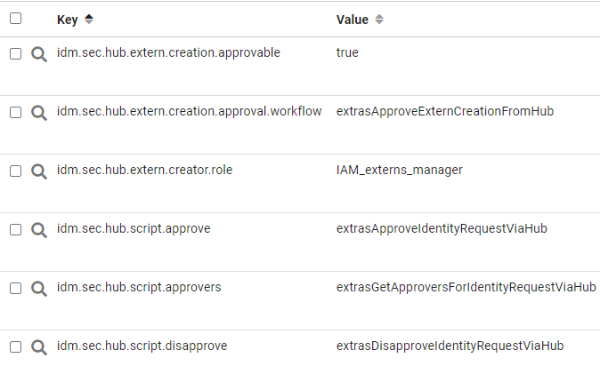Check the idm.sec.hub.extern.creation.approvable row checkbox
This screenshot has height=366, width=600.
(15, 54)
